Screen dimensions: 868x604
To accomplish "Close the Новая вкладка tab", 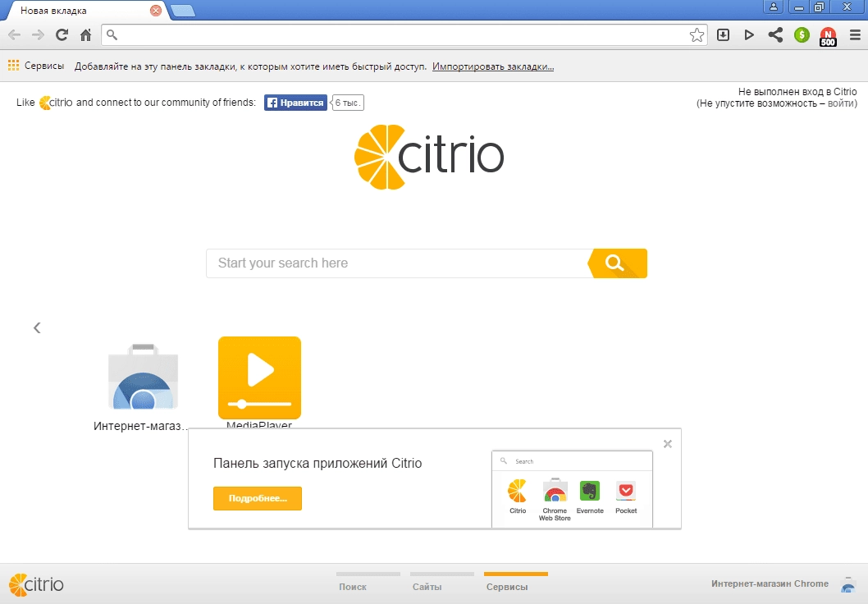I will (156, 11).
